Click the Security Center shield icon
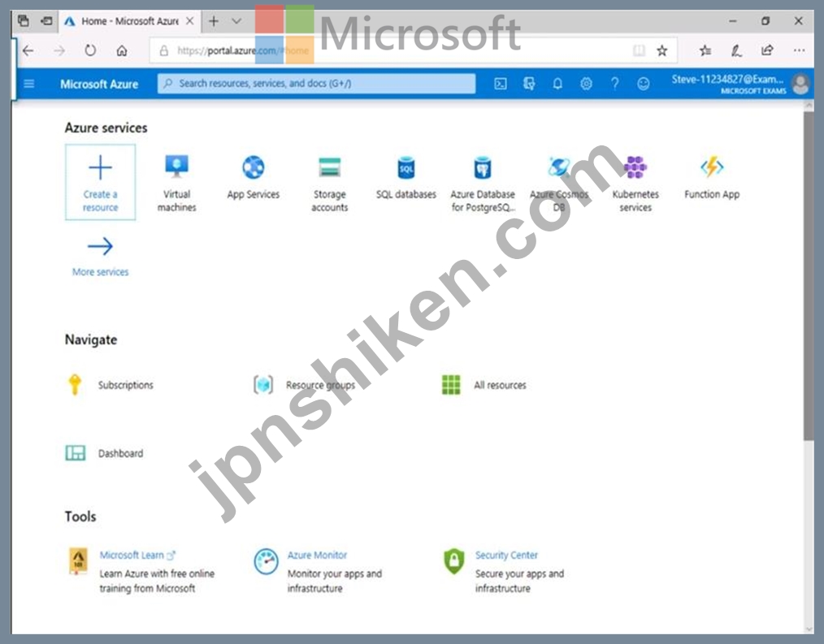Image resolution: width=824 pixels, height=644 pixels. (x=454, y=561)
